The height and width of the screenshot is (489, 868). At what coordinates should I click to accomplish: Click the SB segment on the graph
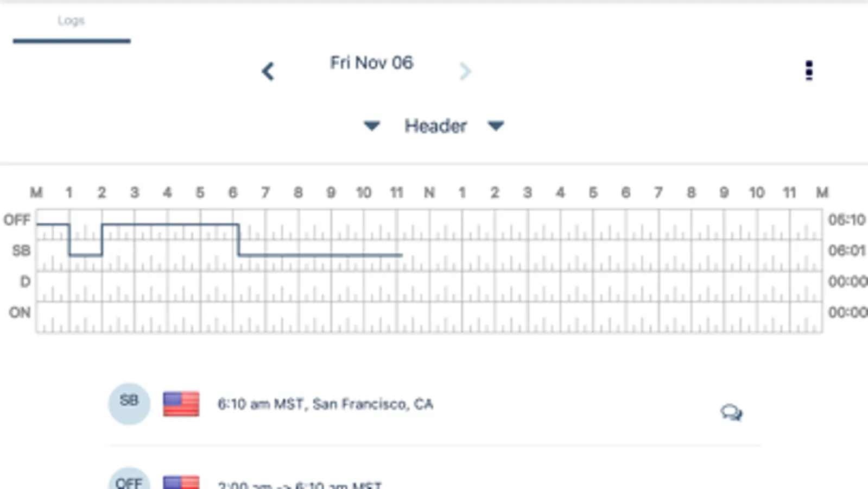(x=320, y=255)
